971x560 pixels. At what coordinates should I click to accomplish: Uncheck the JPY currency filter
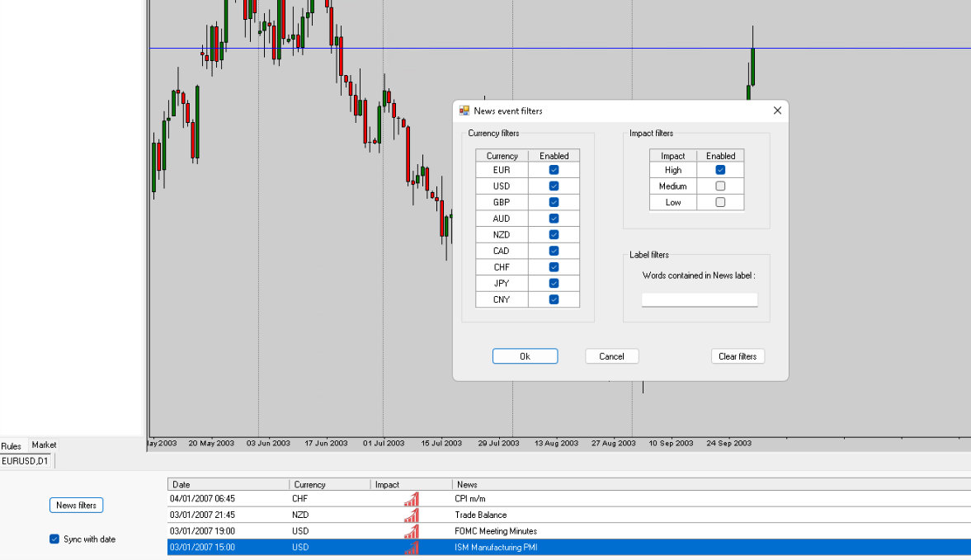click(554, 284)
